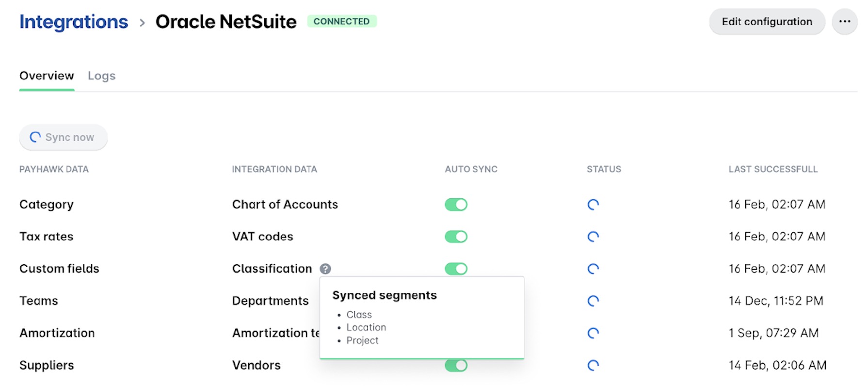Click the Tax rates row status spinner
Viewport: 868px width, 388px height.
pos(593,237)
